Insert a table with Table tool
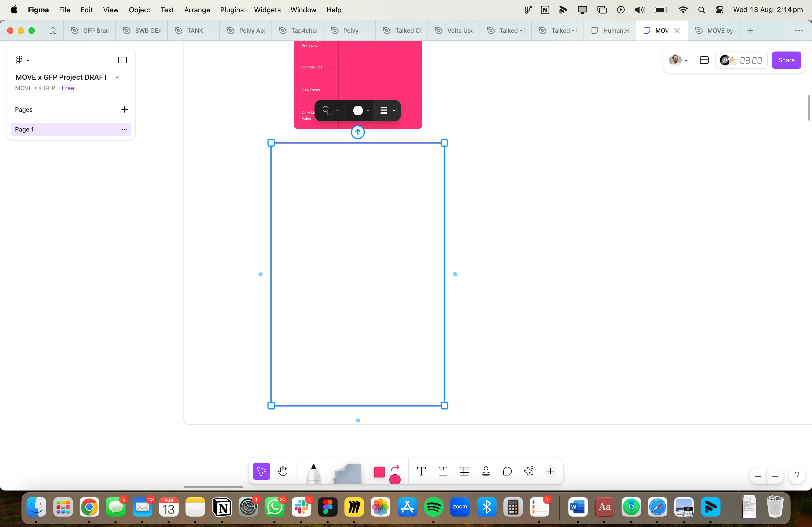Image resolution: width=812 pixels, height=527 pixels. 464,471
